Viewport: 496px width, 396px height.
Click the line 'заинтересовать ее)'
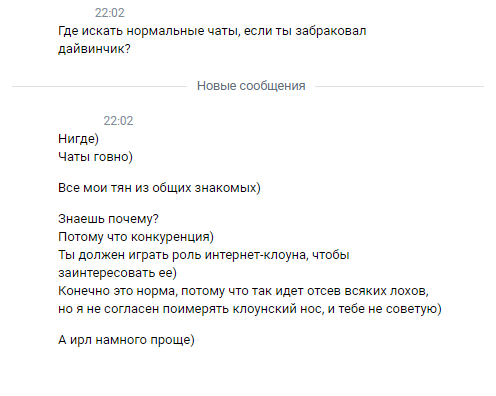pos(117,273)
